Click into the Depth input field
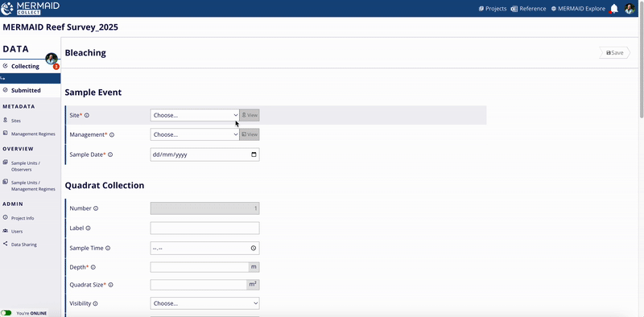Image resolution: width=644 pixels, height=317 pixels. tap(200, 267)
